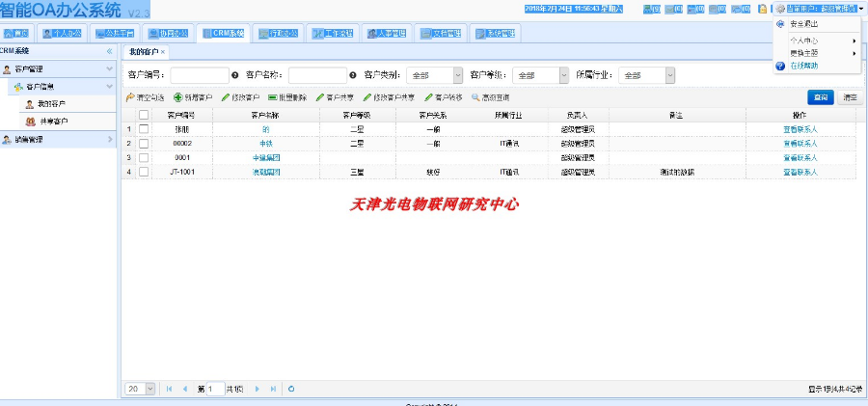Collapse the 客户管理 sidebar section

pyautogui.click(x=110, y=69)
